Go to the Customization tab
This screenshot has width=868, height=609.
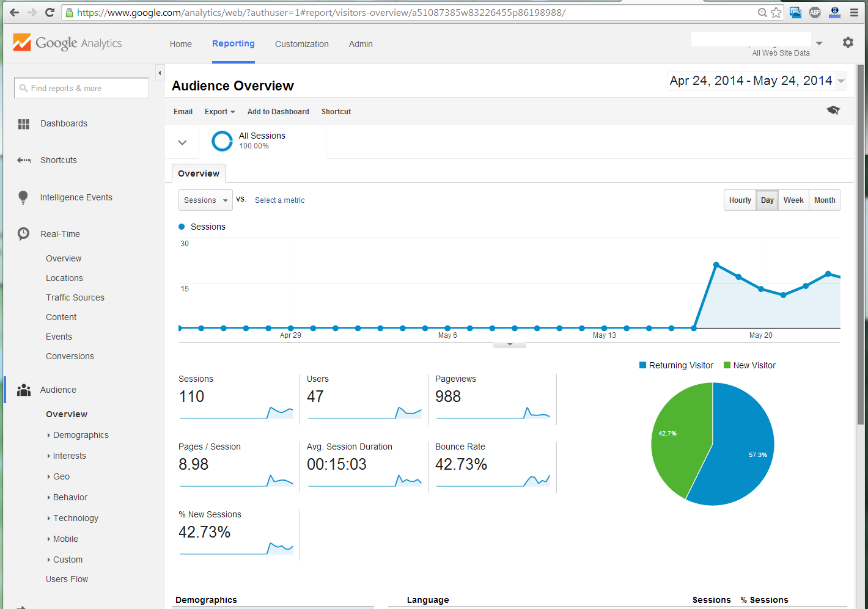[x=301, y=44]
